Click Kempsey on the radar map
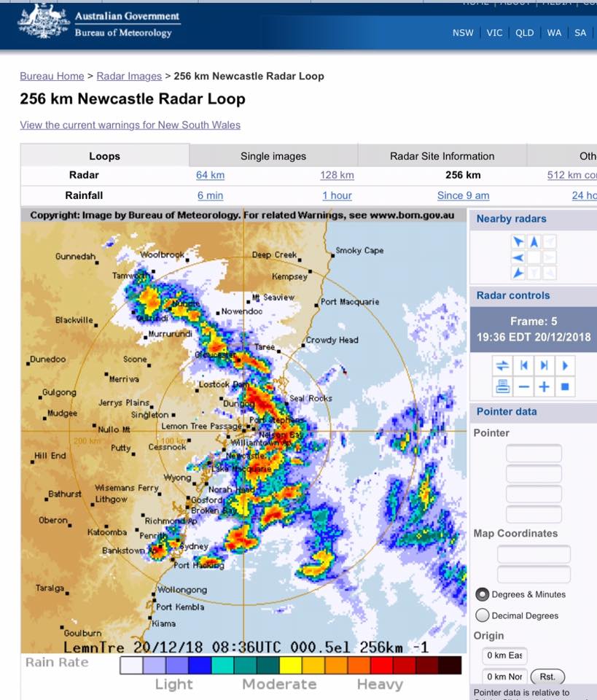This screenshot has height=700, width=597. [289, 277]
